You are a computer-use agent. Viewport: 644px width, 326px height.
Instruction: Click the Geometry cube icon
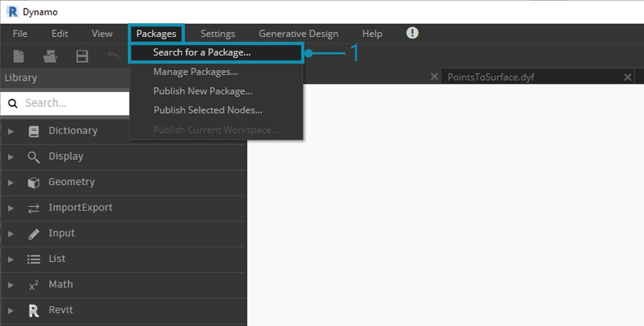(x=34, y=183)
